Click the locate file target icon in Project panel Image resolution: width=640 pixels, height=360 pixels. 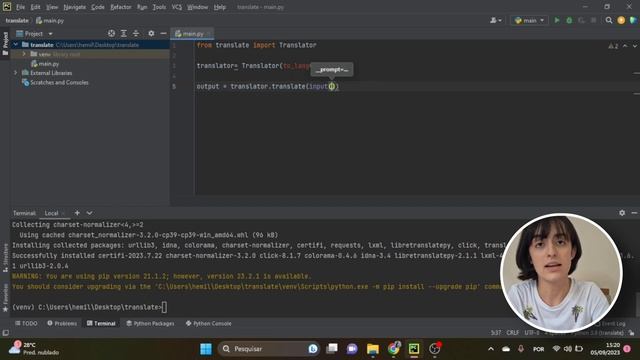[111, 33]
